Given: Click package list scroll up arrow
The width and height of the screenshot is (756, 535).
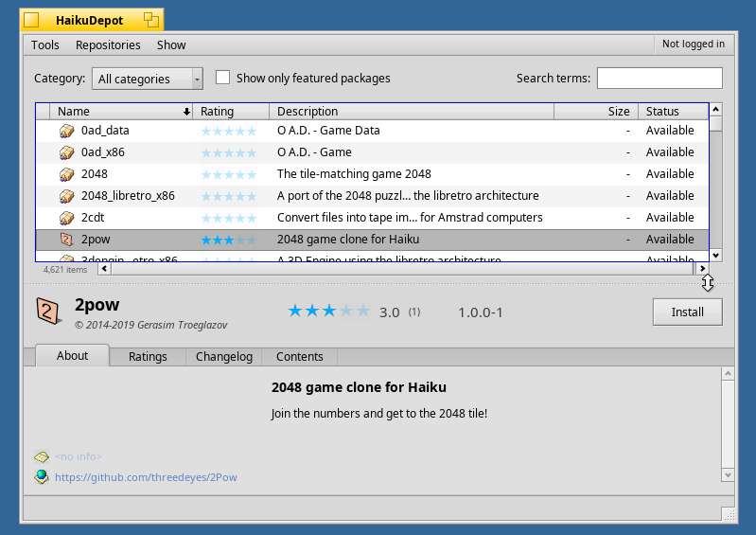Looking at the screenshot, I should tap(716, 110).
